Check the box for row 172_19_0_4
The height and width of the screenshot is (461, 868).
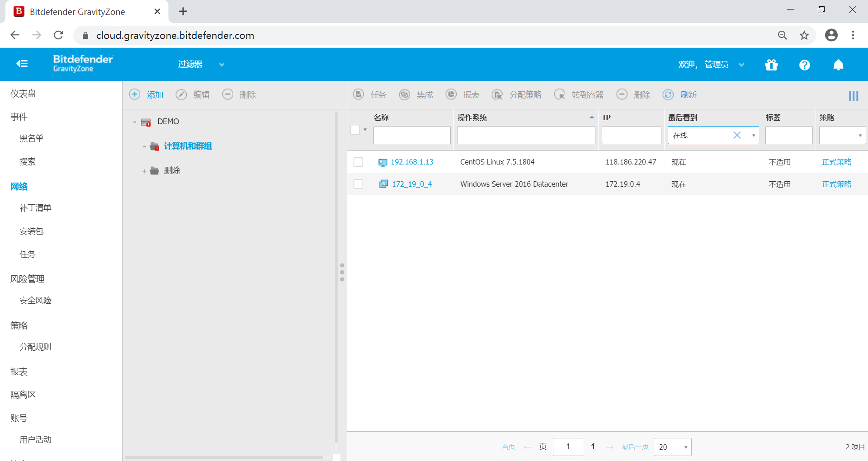pos(359,184)
